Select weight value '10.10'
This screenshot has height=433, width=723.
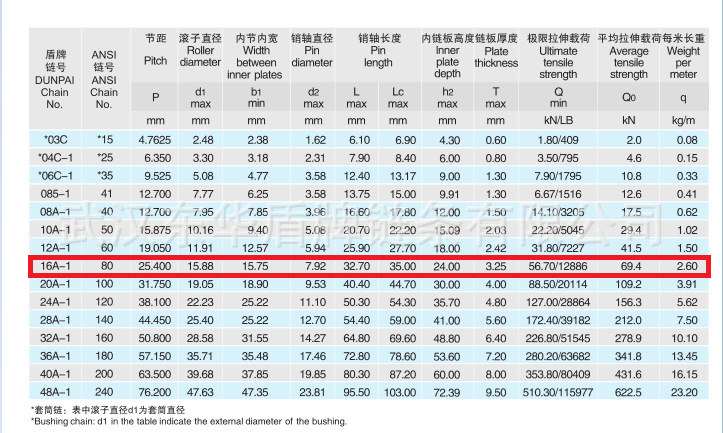684,338
